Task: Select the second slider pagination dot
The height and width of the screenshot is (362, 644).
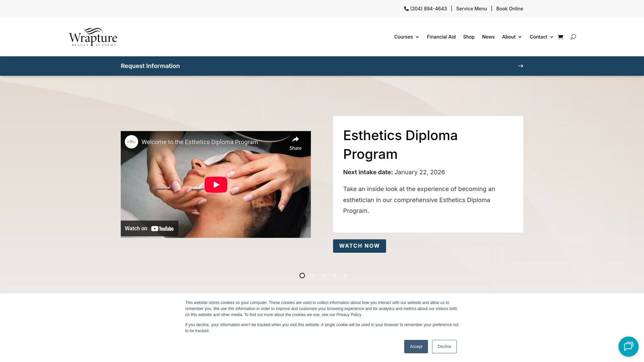Action: click(313, 276)
